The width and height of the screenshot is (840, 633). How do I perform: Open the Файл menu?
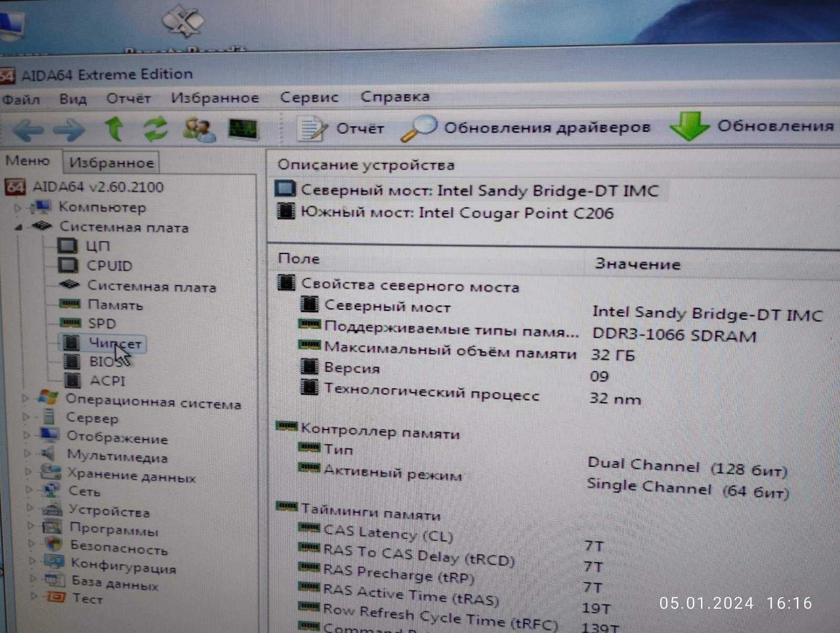point(21,99)
